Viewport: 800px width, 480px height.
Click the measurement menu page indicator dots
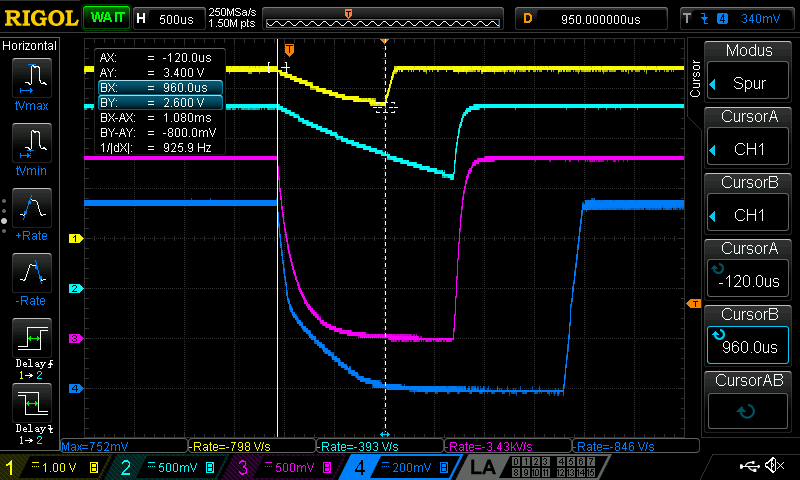tap(4, 216)
